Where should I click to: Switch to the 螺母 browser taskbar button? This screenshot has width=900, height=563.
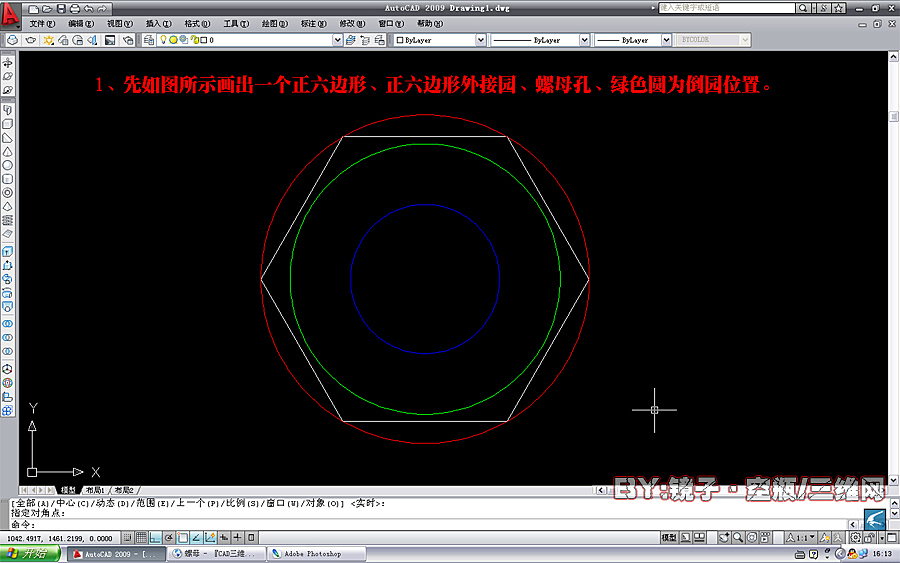(x=217, y=554)
